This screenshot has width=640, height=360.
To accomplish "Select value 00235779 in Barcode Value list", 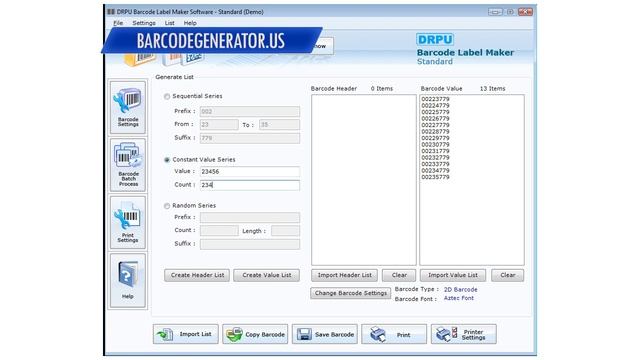I will (435, 177).
